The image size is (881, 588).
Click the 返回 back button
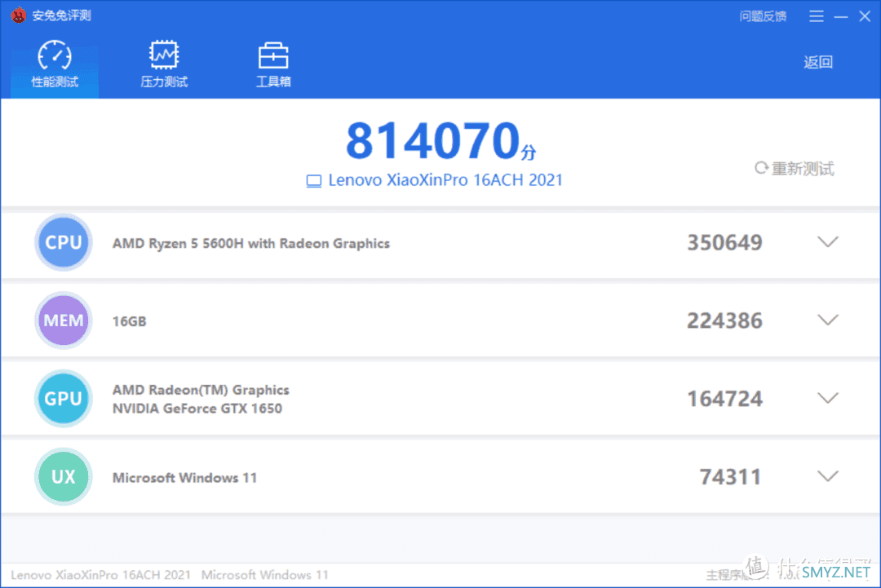click(x=818, y=62)
